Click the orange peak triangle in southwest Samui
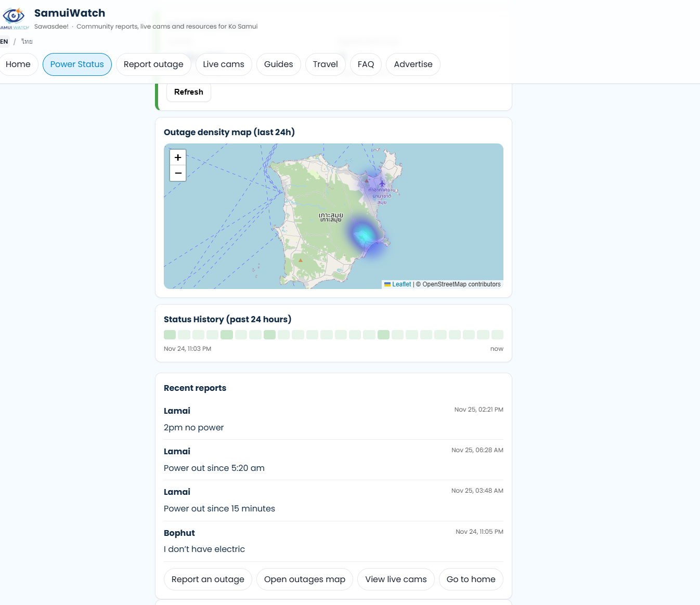 coord(301,260)
